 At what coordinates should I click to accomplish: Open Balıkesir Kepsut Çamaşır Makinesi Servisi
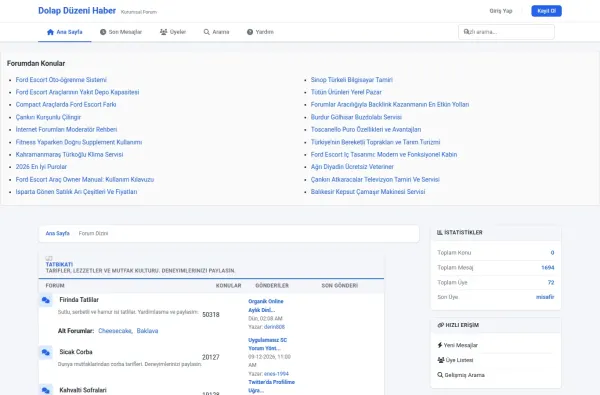pyautogui.click(x=368, y=191)
